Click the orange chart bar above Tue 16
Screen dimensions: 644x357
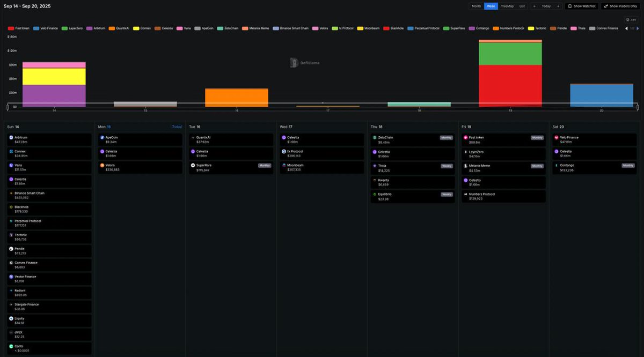tap(236, 95)
